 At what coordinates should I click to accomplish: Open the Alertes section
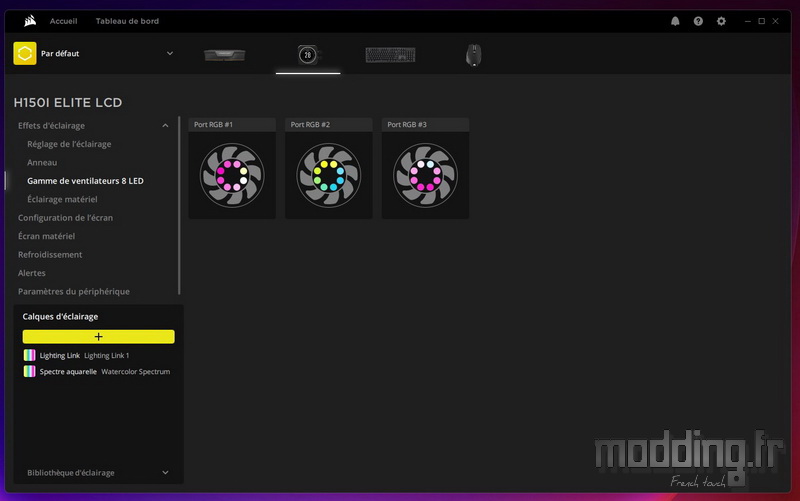click(x=32, y=272)
